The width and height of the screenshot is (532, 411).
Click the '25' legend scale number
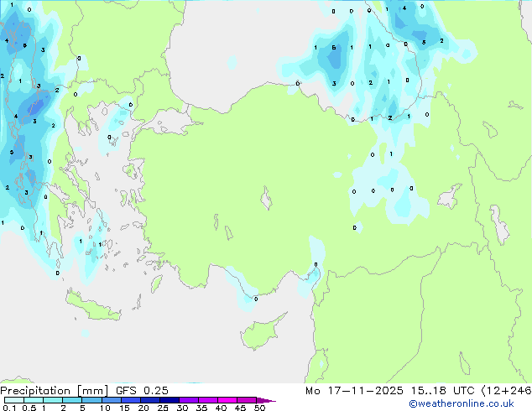tap(163, 408)
